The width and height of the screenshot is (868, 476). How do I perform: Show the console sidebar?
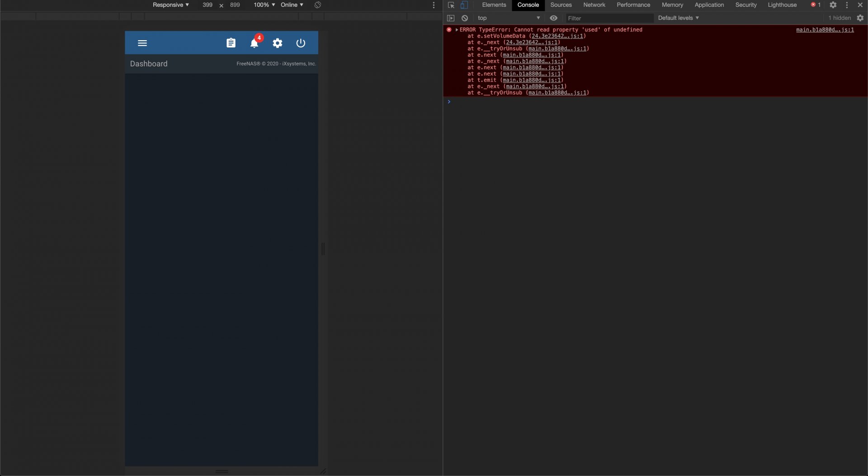tap(451, 18)
